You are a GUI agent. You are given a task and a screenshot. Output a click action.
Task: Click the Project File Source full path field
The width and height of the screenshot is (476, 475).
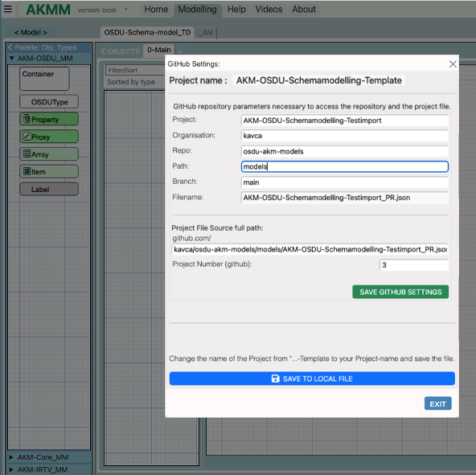pos(310,249)
